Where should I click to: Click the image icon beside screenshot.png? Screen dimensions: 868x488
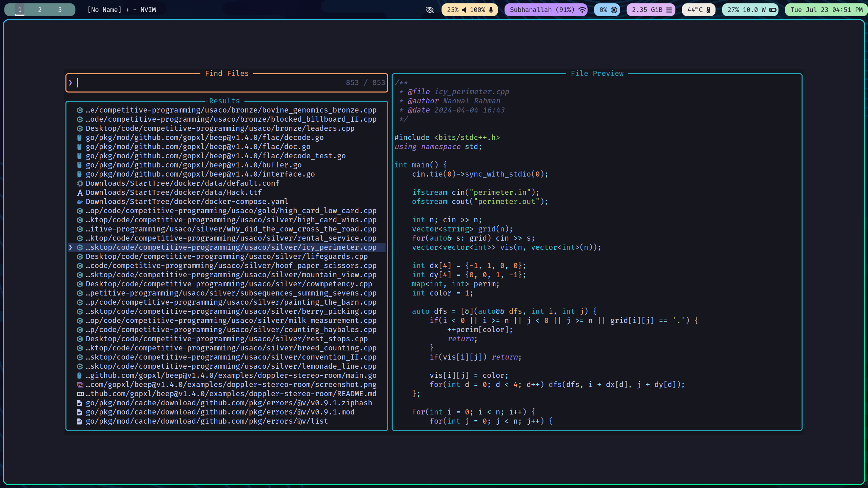(80, 385)
